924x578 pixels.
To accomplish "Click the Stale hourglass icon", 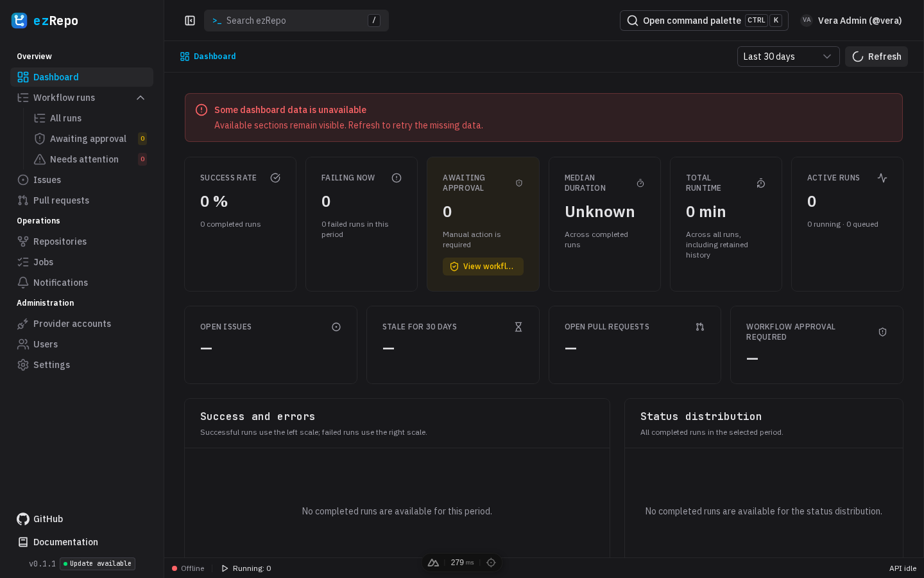I will [518, 327].
